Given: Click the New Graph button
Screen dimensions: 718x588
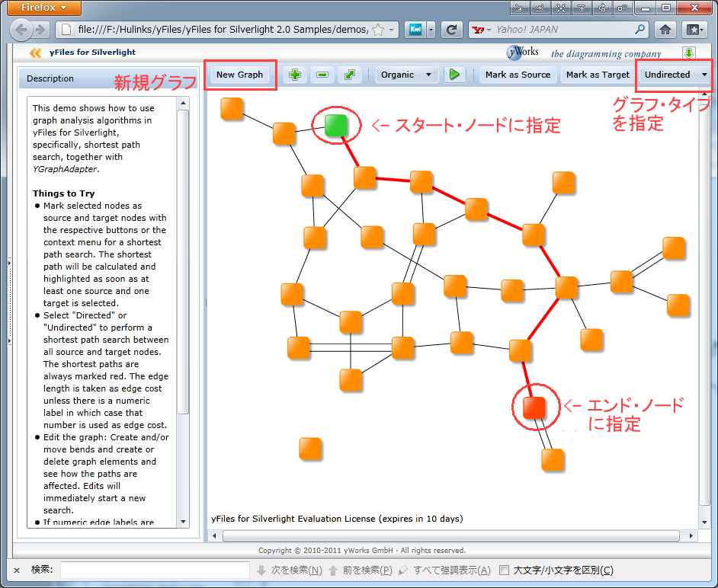Looking at the screenshot, I should 239,75.
